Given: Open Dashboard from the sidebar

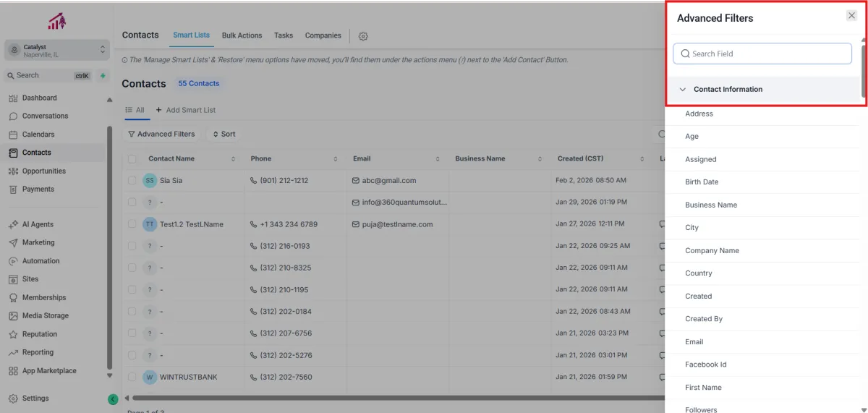Looking at the screenshot, I should point(39,98).
